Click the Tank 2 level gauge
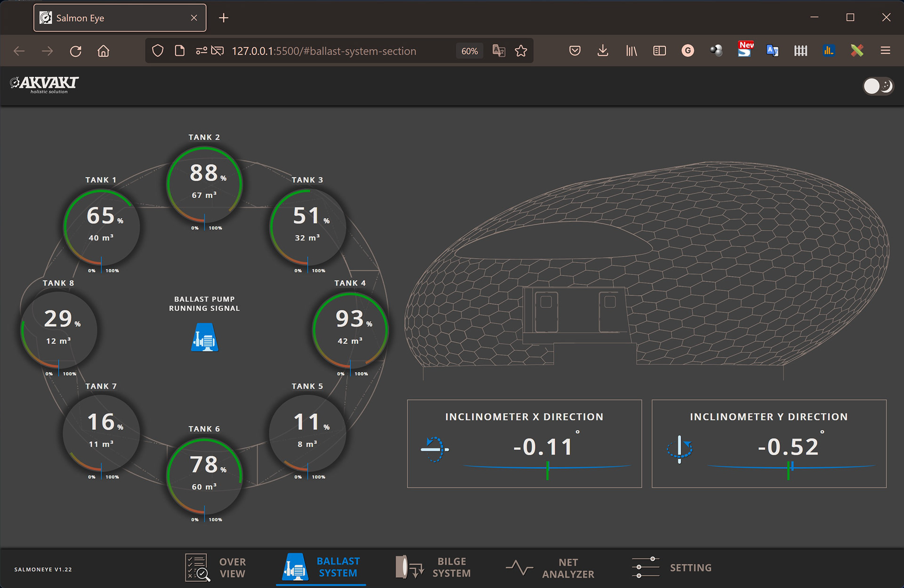The height and width of the screenshot is (588, 904). click(204, 185)
